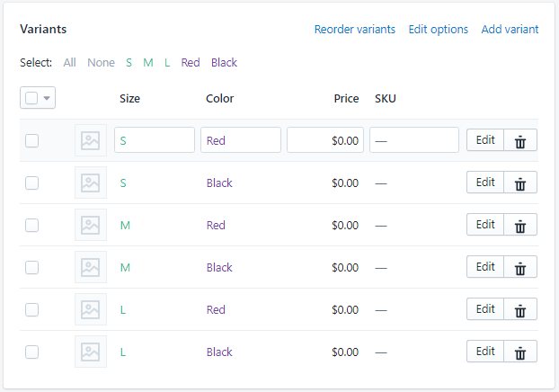Open Edit options link
The height and width of the screenshot is (392, 559).
point(438,30)
